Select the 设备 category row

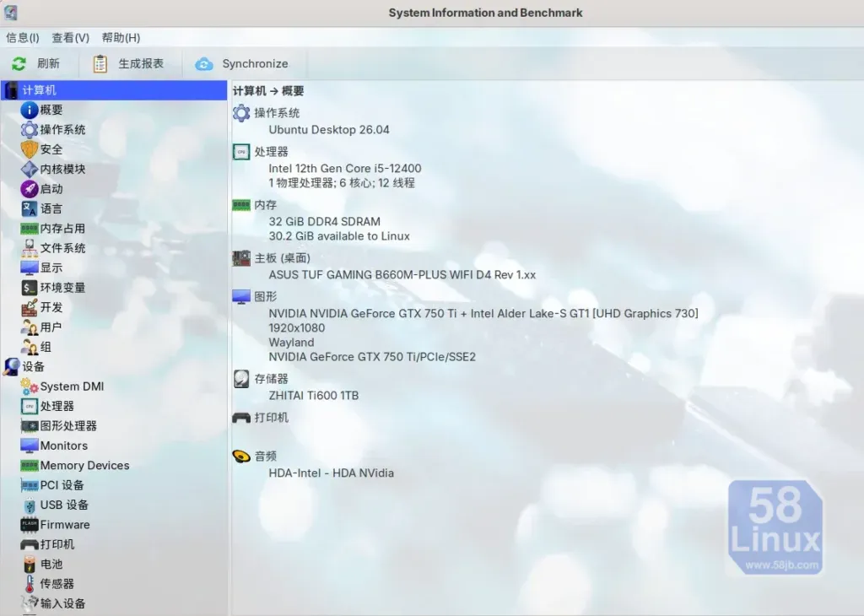(114, 367)
